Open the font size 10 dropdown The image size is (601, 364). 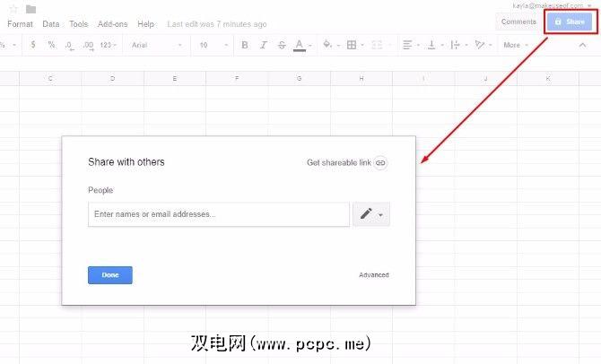213,45
